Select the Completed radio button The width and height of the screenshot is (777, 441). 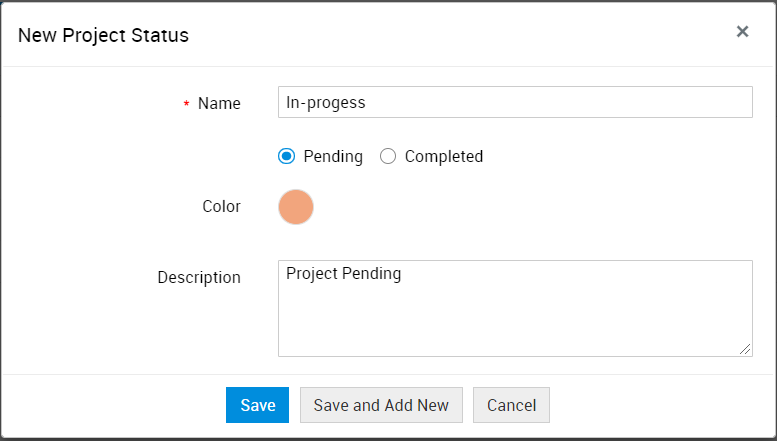[x=388, y=156]
